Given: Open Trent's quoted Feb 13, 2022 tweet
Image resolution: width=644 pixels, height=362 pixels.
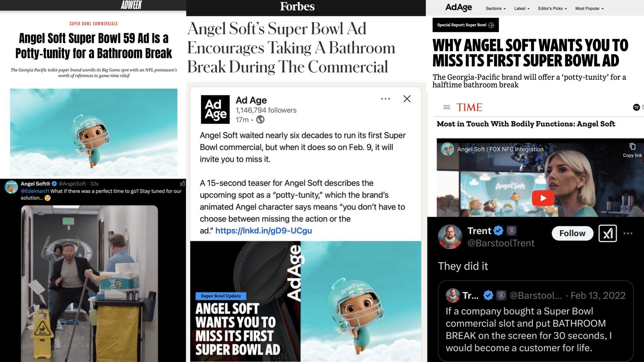Looking at the screenshot, I should click(x=536, y=321).
